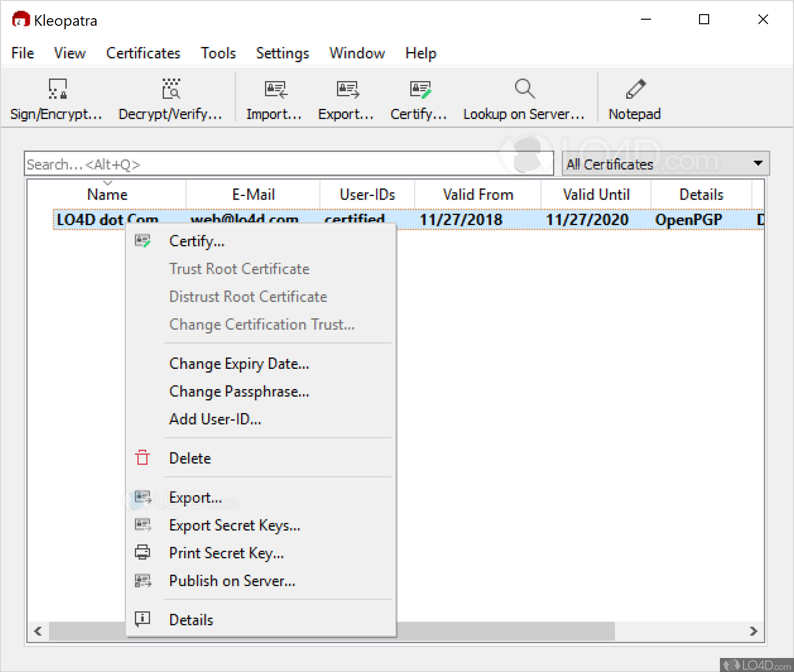
Task: Click Change Passphrase in the context menu
Action: [239, 392]
